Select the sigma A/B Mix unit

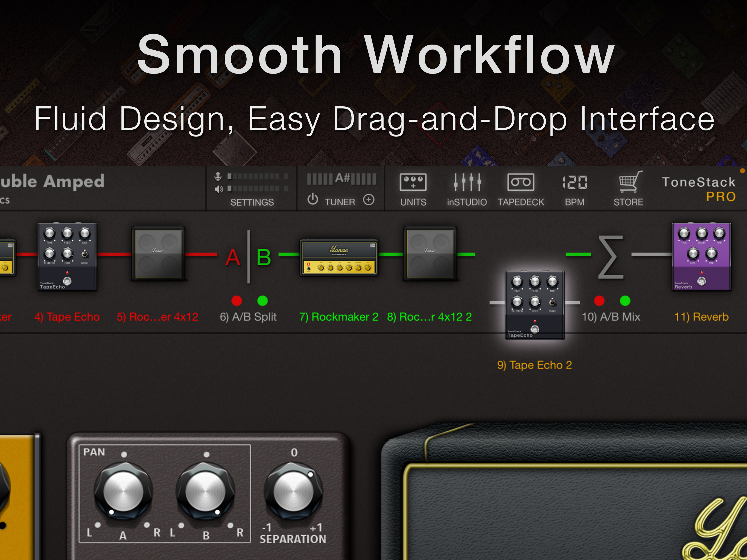[611, 257]
